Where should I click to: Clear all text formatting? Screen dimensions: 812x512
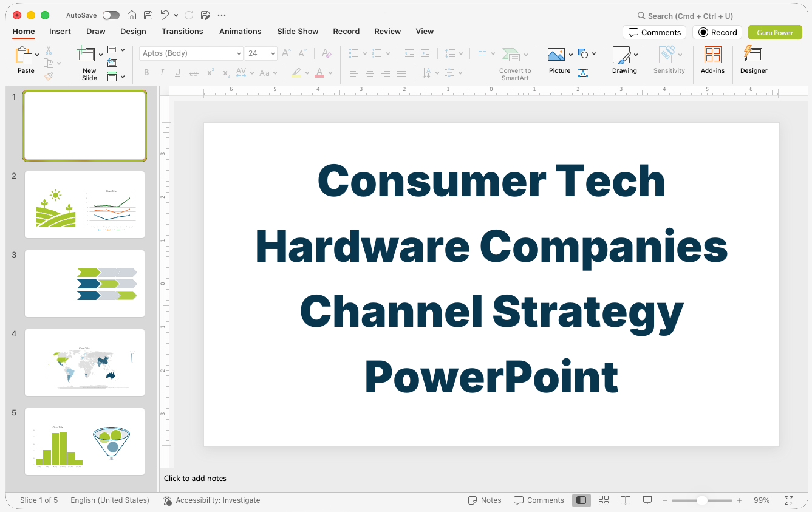pyautogui.click(x=327, y=53)
